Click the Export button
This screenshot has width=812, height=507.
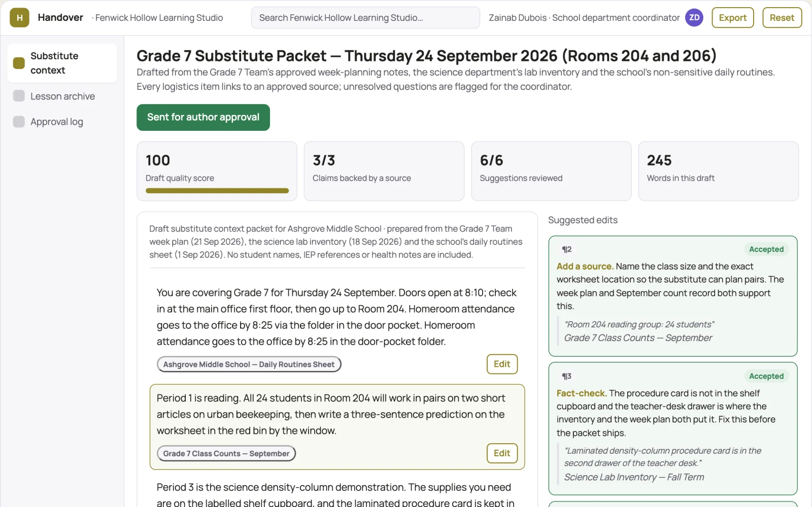point(732,18)
